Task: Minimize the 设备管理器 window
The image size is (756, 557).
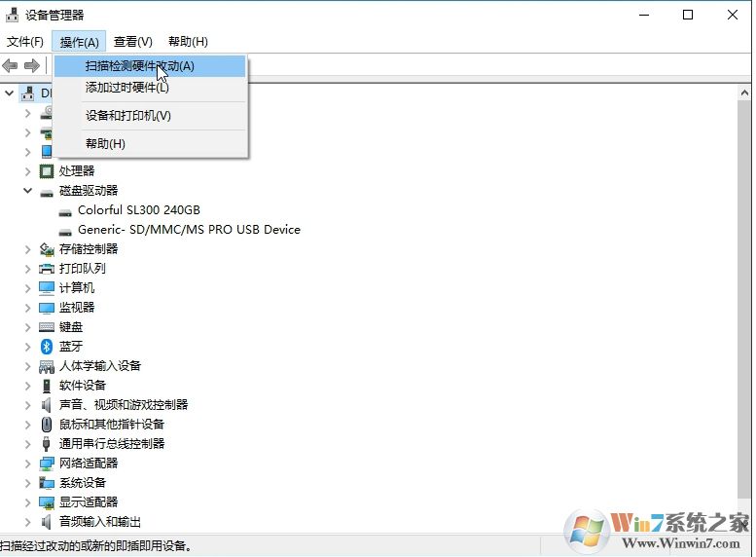Action: [x=644, y=15]
